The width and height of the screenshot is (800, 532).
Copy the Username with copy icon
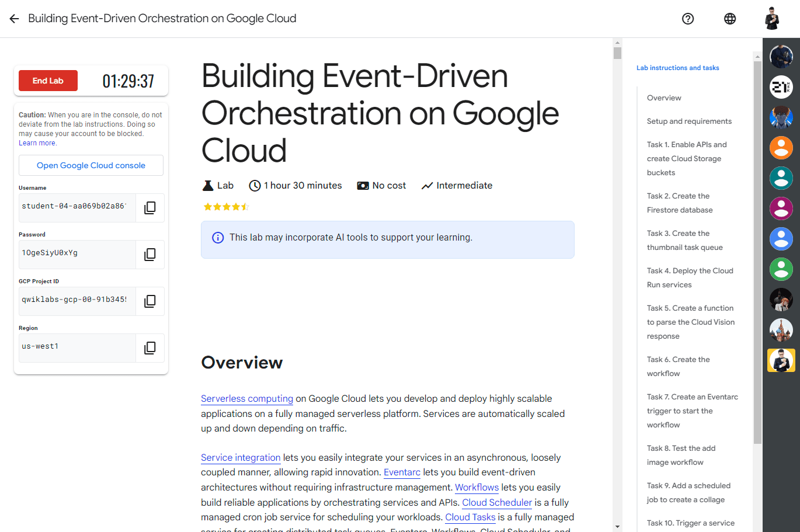[x=150, y=208]
